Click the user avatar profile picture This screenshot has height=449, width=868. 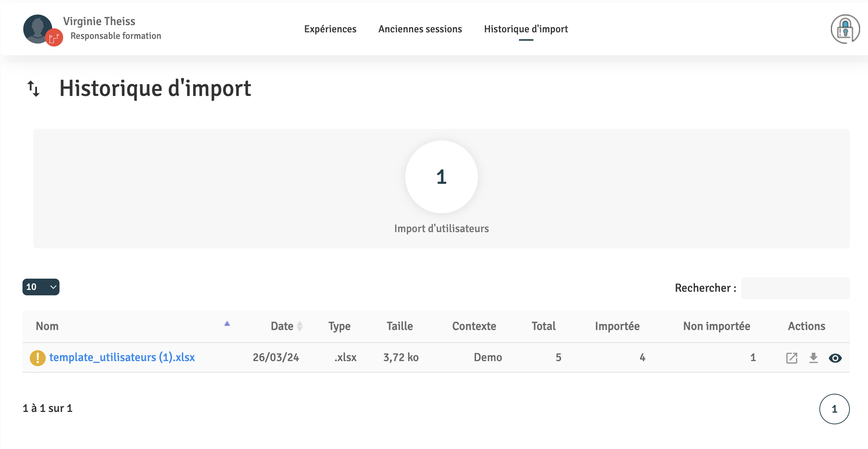click(x=37, y=29)
